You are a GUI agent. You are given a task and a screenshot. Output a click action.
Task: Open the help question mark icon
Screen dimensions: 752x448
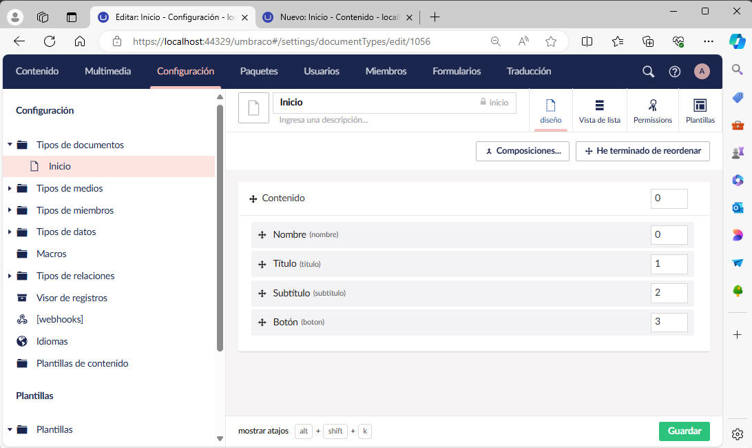pyautogui.click(x=675, y=72)
